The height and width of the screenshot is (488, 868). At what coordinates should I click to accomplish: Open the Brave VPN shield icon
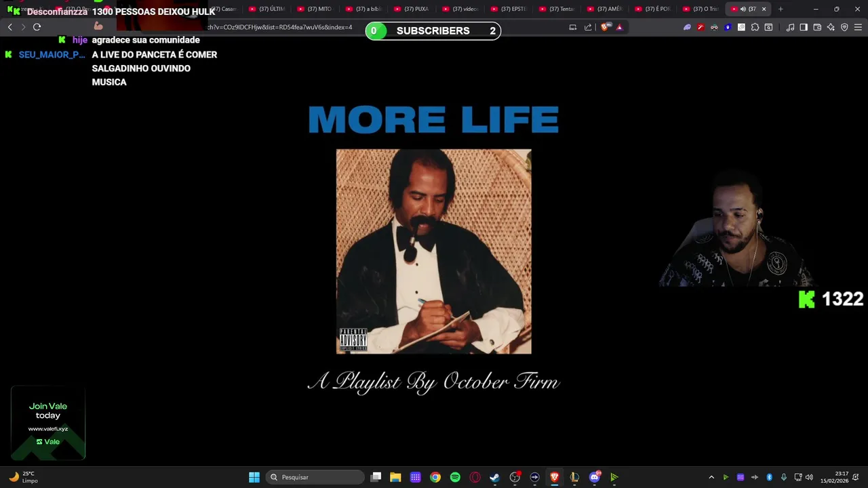(x=844, y=27)
